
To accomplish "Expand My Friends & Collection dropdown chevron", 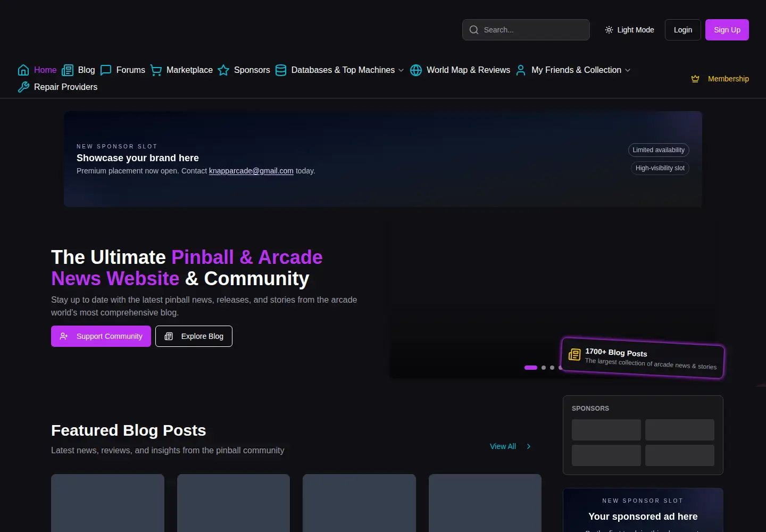I will tap(628, 70).
